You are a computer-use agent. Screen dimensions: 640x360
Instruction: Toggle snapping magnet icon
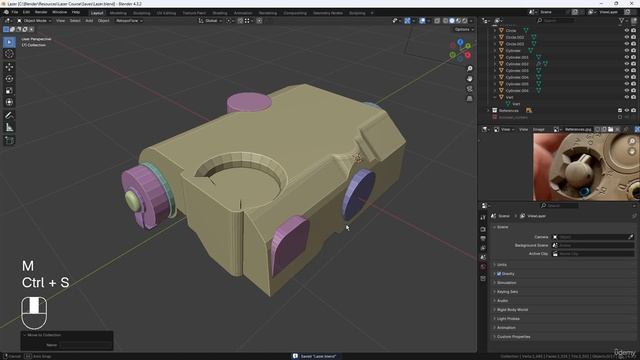[240, 20]
